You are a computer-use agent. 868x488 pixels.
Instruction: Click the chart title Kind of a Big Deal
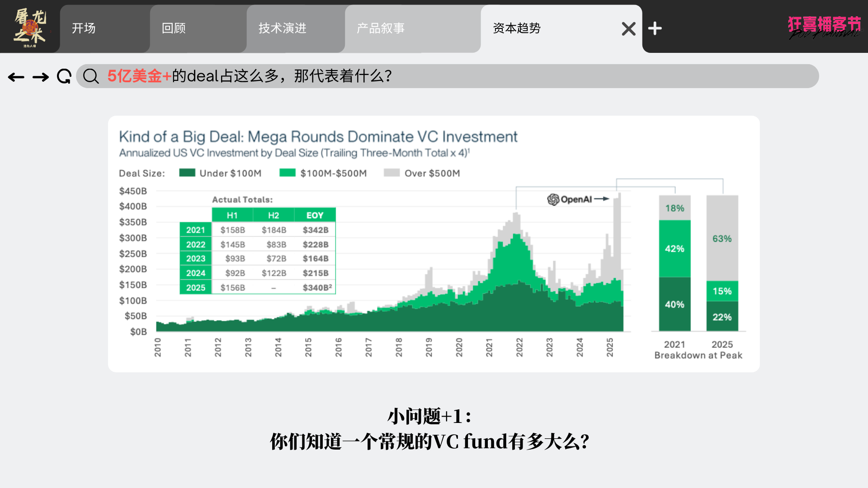point(318,136)
